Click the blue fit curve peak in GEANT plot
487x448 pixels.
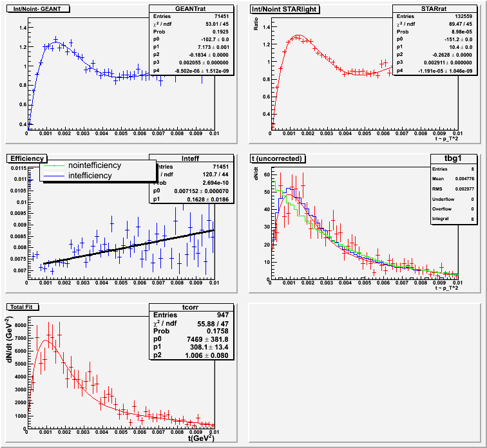[57, 41]
